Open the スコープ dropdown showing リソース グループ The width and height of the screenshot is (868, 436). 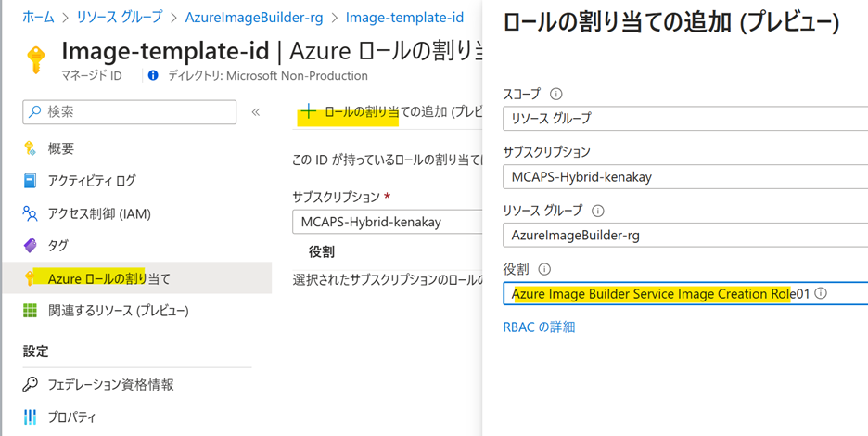click(x=684, y=119)
